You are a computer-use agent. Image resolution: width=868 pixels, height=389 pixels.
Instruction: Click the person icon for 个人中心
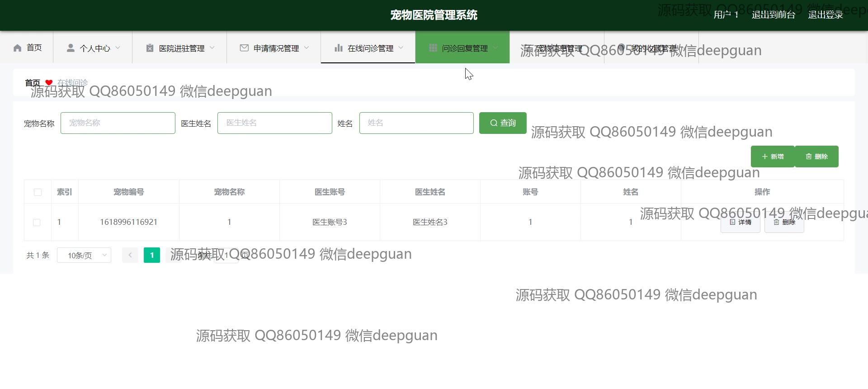tap(71, 48)
